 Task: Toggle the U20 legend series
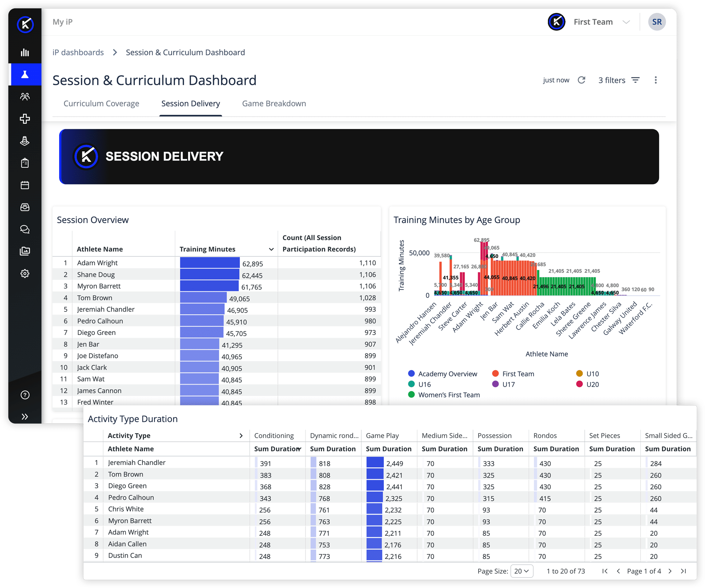click(x=587, y=385)
